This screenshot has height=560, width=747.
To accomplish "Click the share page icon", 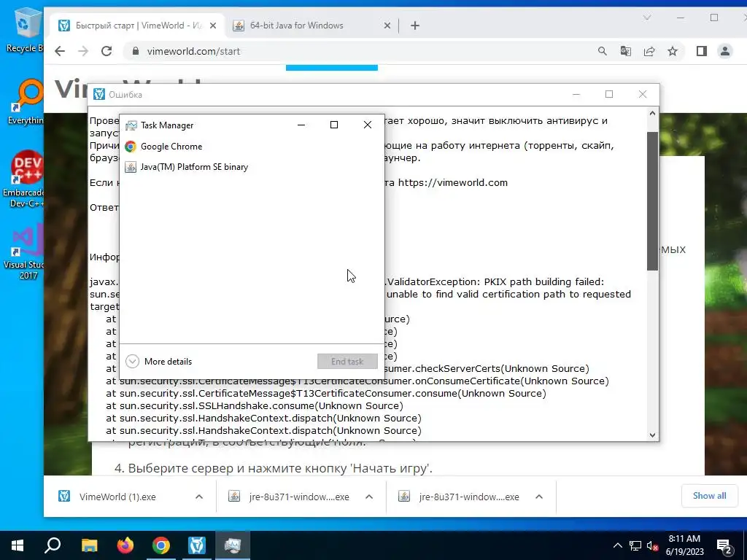I will [649, 51].
